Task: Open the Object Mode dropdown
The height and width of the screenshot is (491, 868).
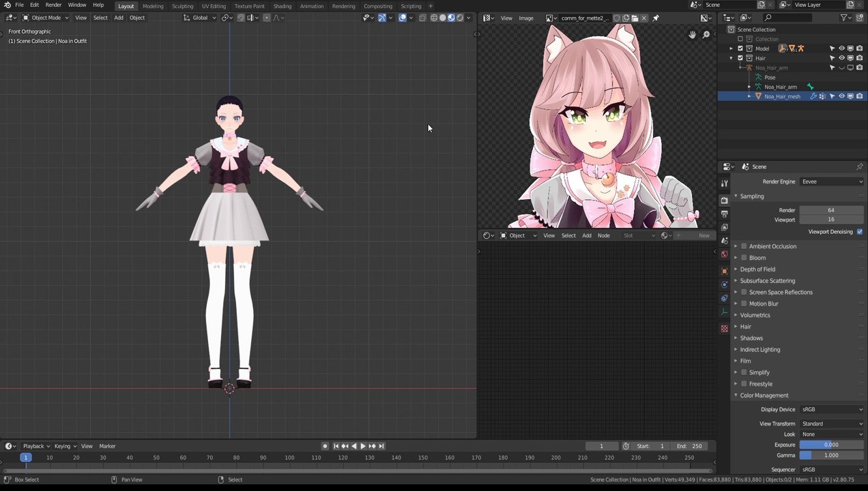Action: [46, 18]
